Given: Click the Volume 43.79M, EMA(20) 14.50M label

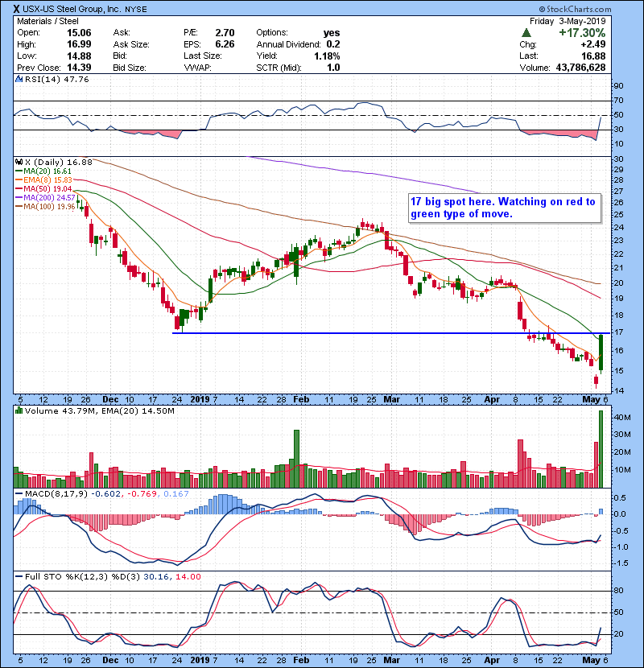Looking at the screenshot, I should (99, 411).
